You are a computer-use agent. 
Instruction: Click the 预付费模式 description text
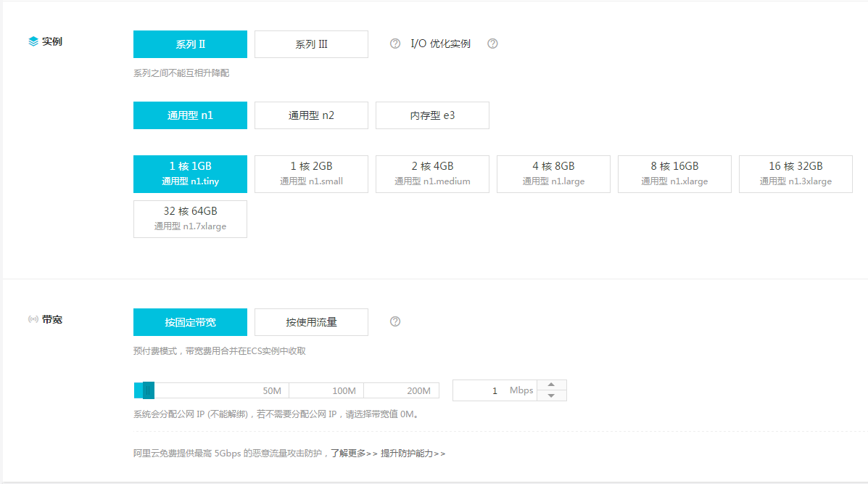pos(219,351)
